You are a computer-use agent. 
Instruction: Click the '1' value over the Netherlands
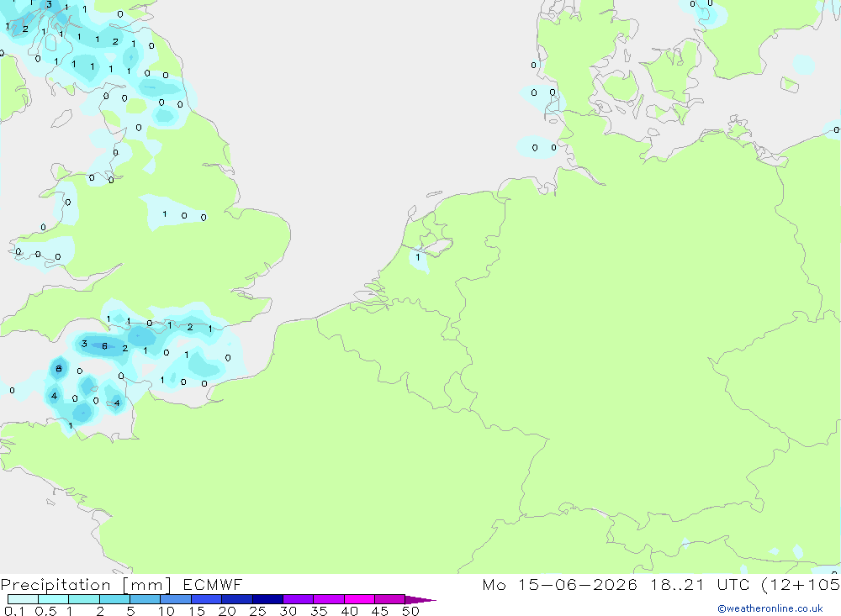[x=418, y=257]
